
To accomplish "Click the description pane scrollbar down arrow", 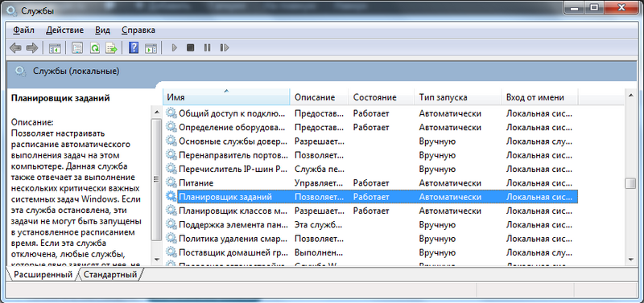I will pos(156,259).
